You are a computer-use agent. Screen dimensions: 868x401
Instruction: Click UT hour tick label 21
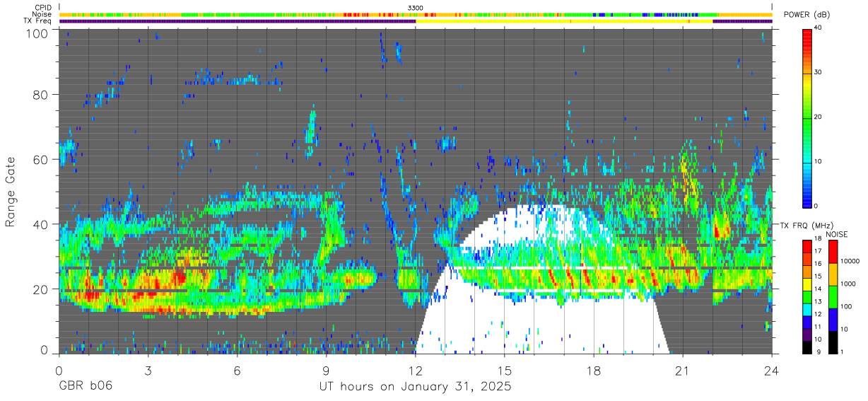(x=683, y=371)
